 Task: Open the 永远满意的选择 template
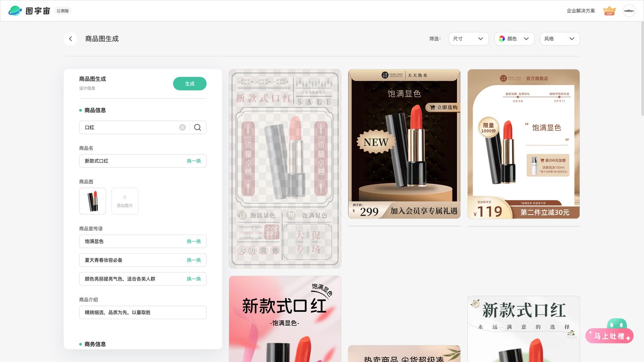pyautogui.click(x=524, y=329)
